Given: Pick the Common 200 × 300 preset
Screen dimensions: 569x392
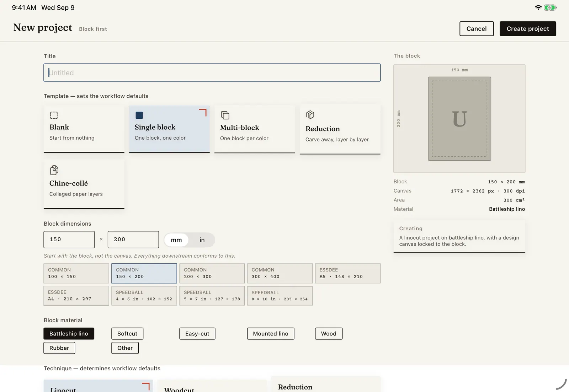Looking at the screenshot, I should click(x=212, y=273).
